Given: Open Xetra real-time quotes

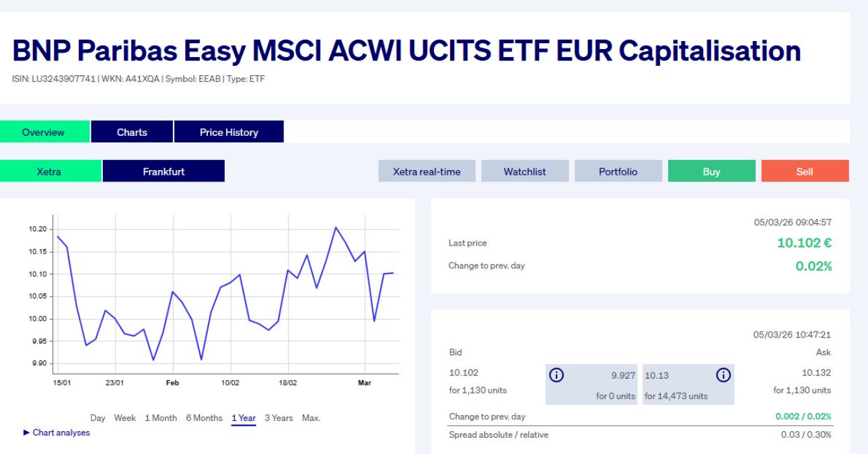Looking at the screenshot, I should tap(427, 172).
